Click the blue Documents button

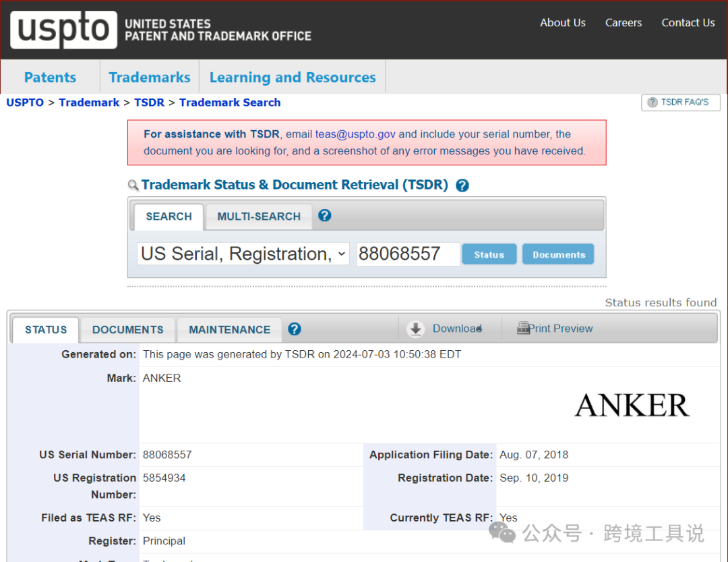pos(559,254)
